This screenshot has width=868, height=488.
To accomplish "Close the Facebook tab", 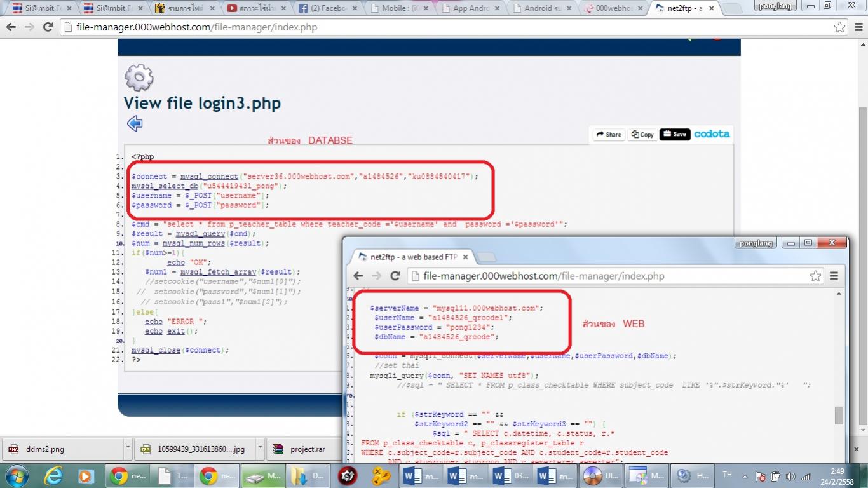I will (353, 8).
